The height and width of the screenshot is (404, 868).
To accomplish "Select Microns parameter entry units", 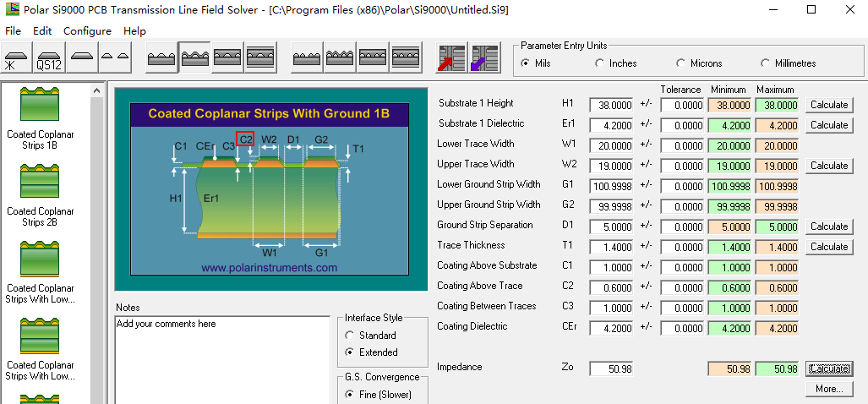I will [699, 63].
